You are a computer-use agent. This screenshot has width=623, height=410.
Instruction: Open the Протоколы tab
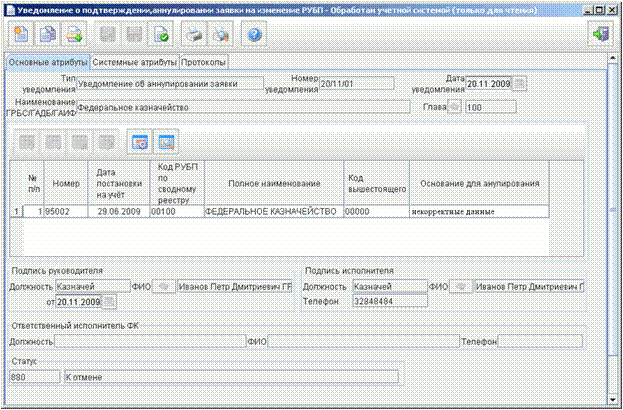pos(204,62)
